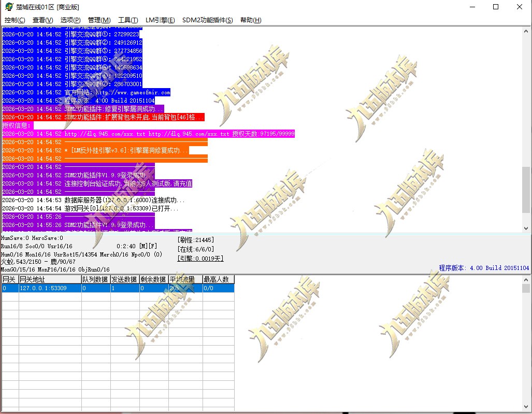Click the HumSave:0 HeroSave:0 status line
This screenshot has width=532, height=414.
[x=32, y=238]
